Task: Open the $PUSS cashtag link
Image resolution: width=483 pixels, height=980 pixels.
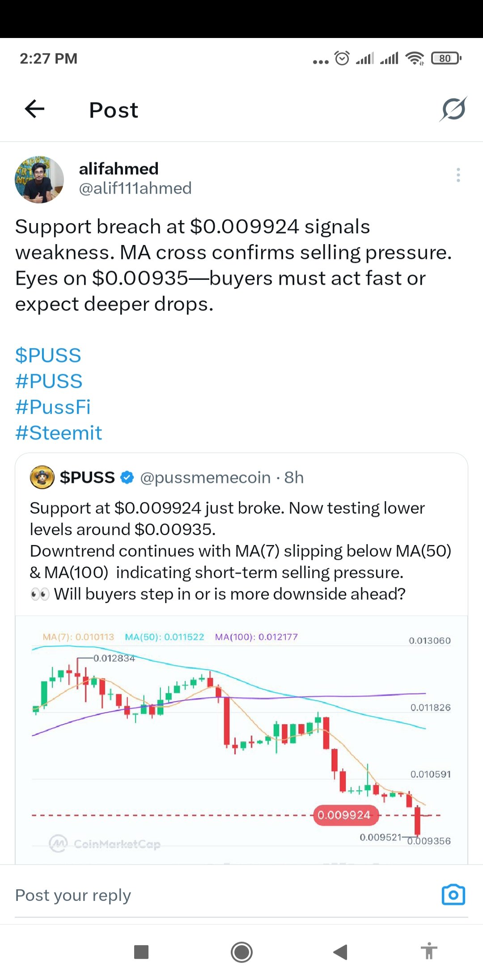Action: tap(48, 355)
